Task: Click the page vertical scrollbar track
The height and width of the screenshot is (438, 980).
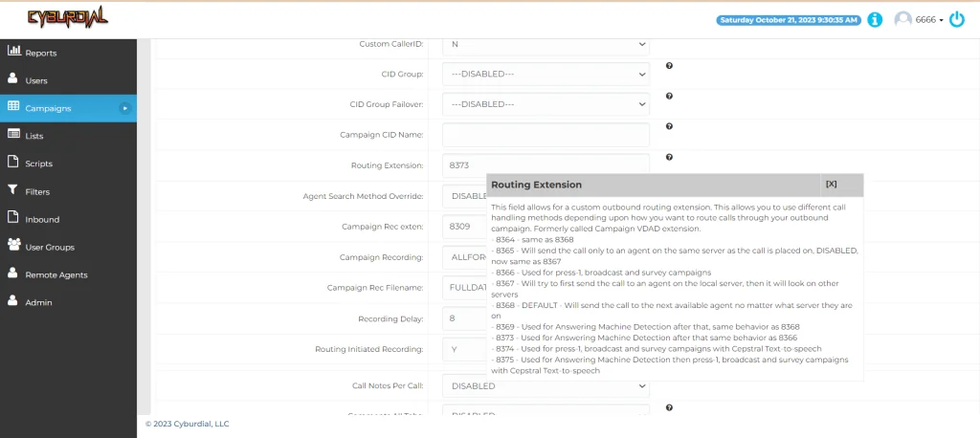Action: (x=145, y=227)
